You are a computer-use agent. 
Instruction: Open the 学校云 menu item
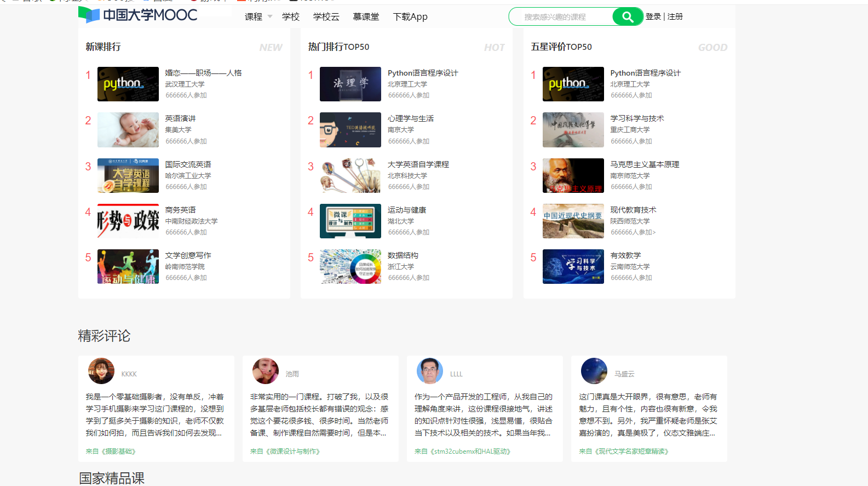(x=326, y=17)
